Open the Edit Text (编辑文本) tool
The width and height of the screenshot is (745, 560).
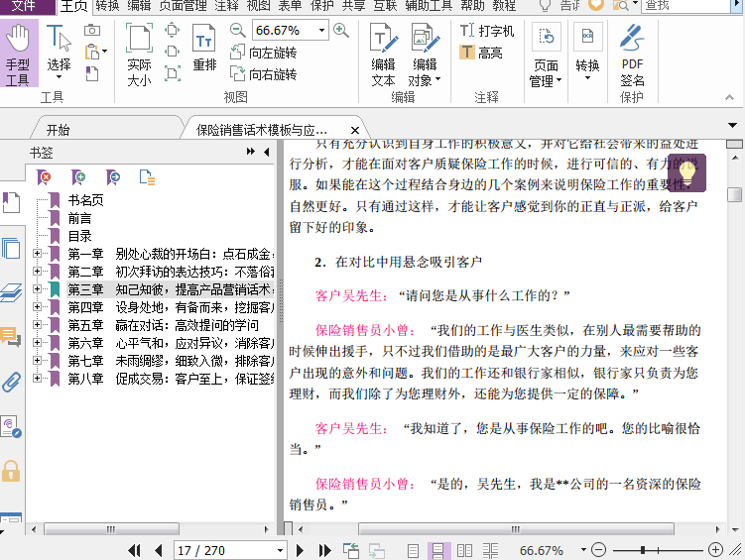click(383, 55)
